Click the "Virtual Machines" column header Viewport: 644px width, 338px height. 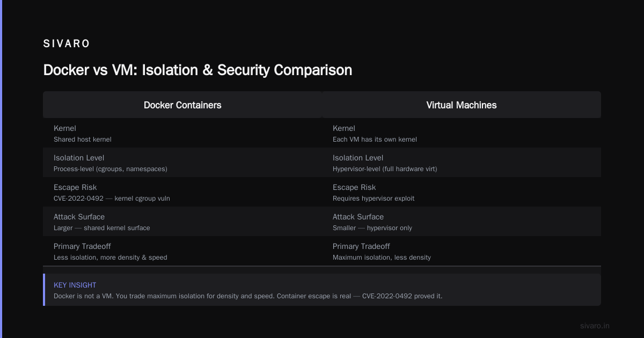pos(462,105)
